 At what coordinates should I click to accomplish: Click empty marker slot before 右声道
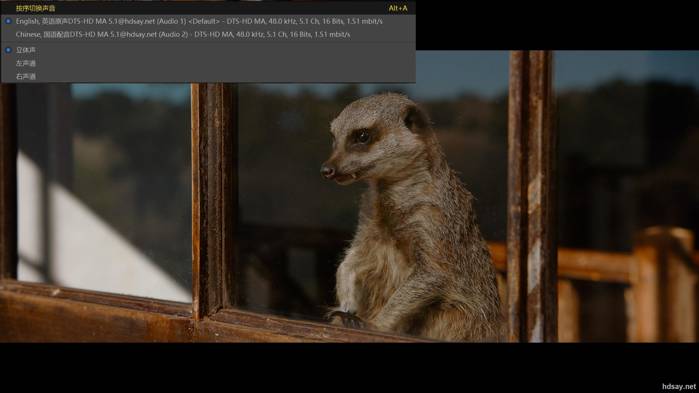click(8, 77)
